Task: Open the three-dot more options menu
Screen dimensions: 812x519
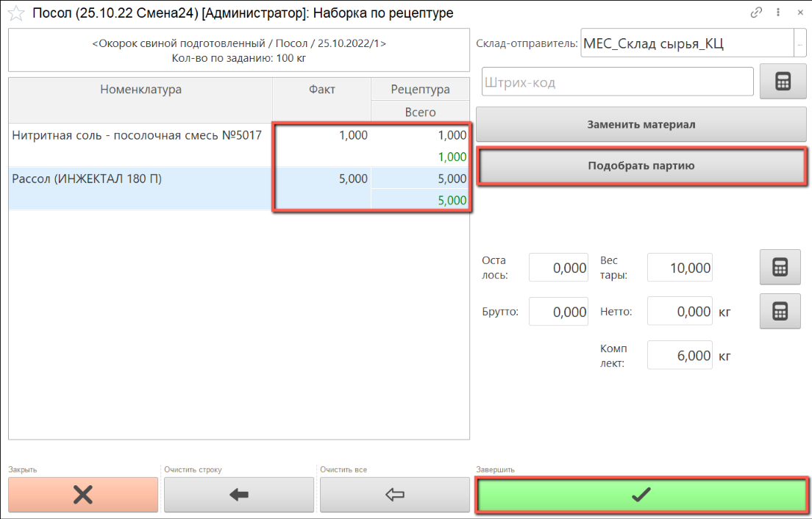Action: click(777, 12)
